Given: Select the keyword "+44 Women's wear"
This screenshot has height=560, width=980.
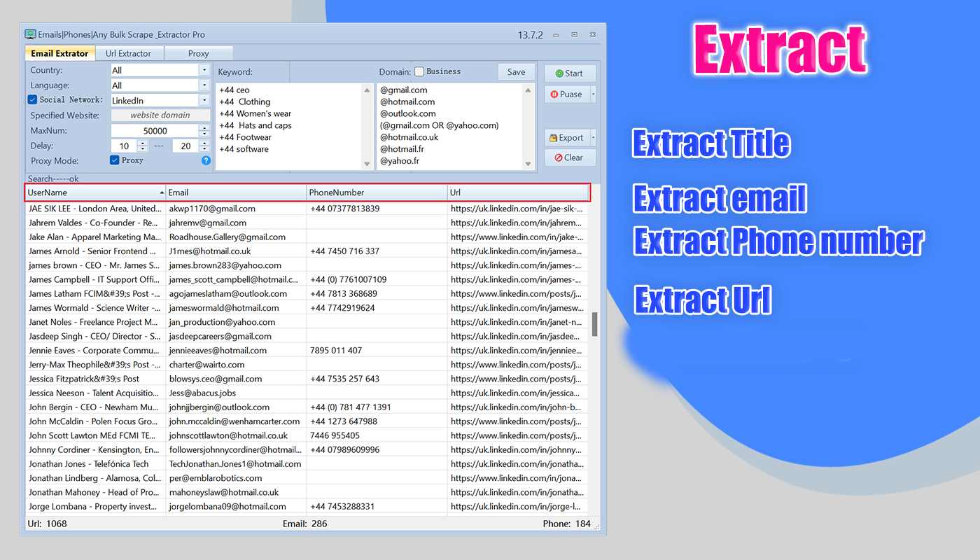Looking at the screenshot, I should (255, 114).
